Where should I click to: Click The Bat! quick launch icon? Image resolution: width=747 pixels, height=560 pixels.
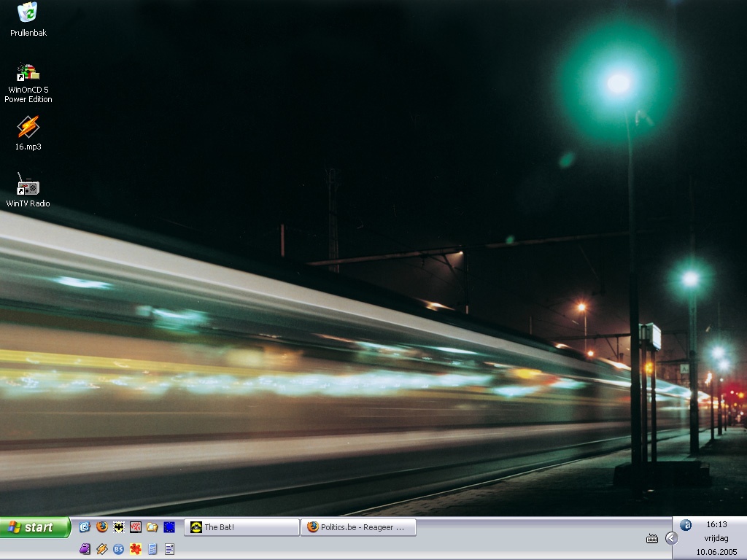pos(118,526)
